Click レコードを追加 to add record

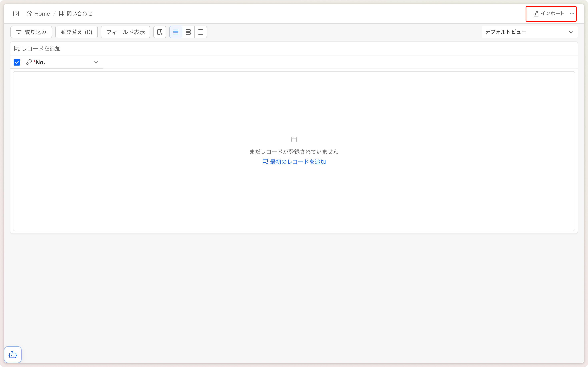pos(37,49)
